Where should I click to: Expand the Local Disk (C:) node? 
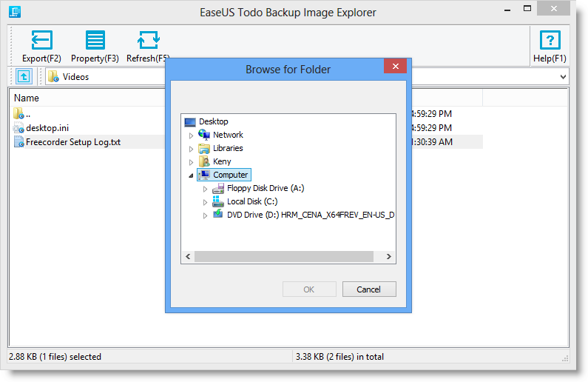[205, 202]
